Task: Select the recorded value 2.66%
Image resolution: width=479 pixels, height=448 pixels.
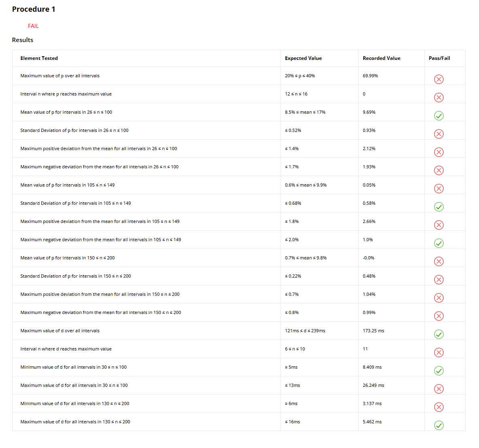Action: pyautogui.click(x=369, y=221)
